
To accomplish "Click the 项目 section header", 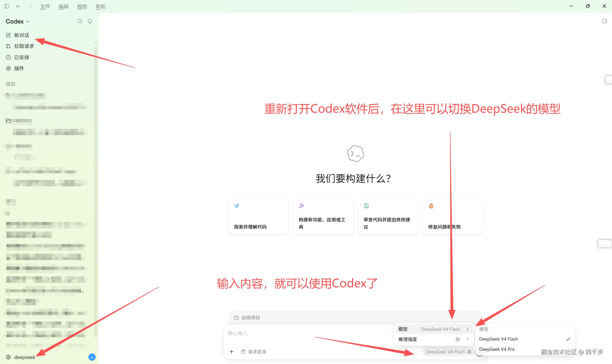I will click(10, 84).
